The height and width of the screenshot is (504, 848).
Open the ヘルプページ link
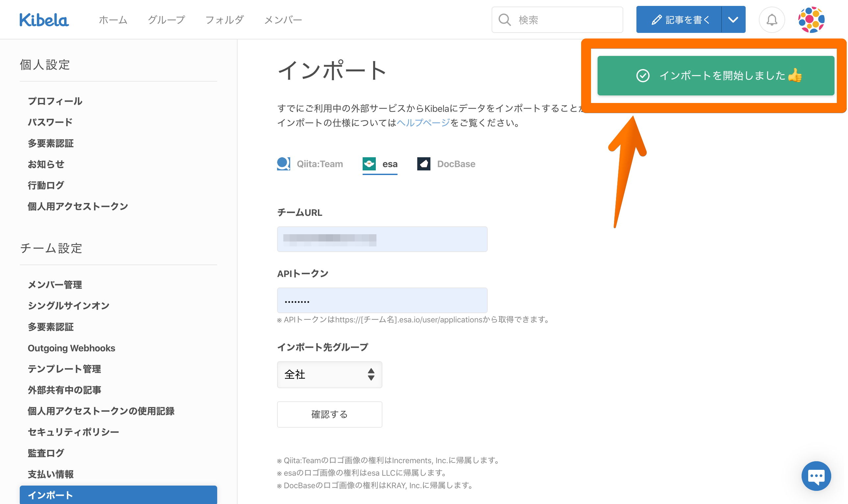tap(423, 123)
